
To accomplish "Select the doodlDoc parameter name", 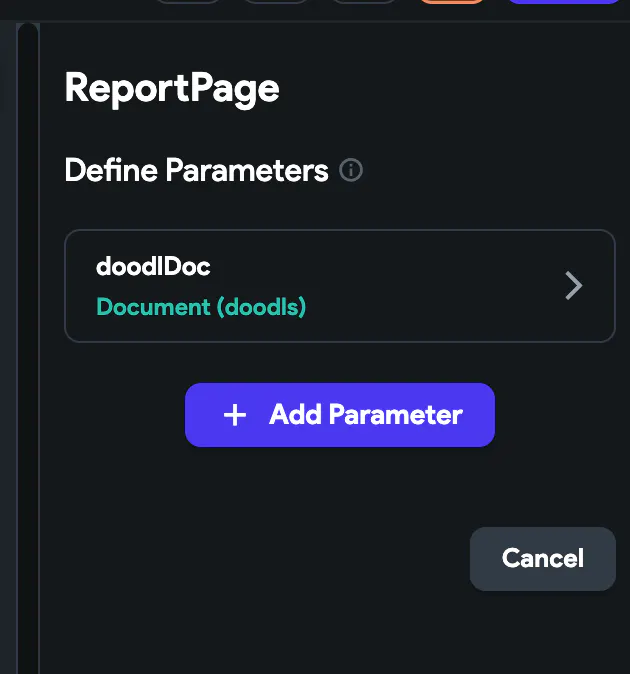I will pyautogui.click(x=153, y=267).
